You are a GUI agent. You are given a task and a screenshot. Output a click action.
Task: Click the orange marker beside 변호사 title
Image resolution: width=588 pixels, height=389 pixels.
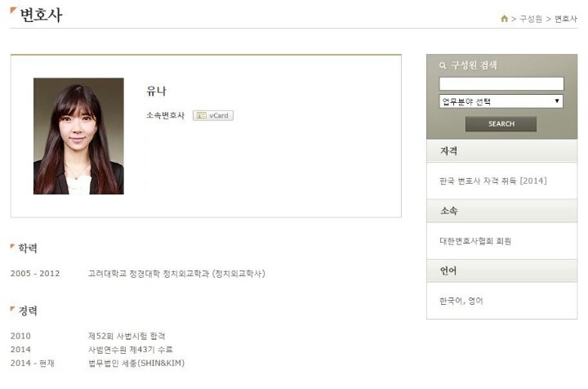click(13, 11)
